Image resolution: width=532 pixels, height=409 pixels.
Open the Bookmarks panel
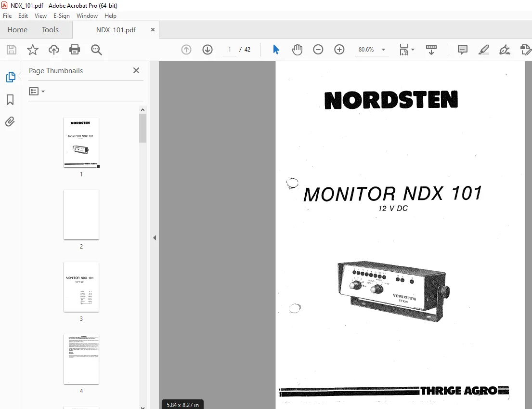(10, 99)
